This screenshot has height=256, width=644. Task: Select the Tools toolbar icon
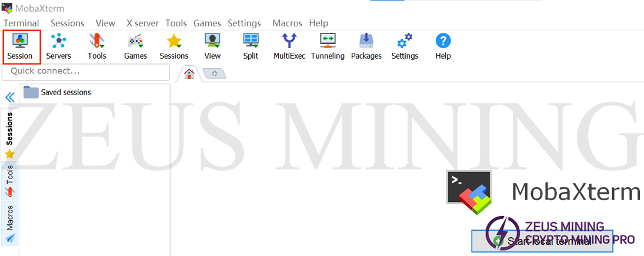coord(96,46)
